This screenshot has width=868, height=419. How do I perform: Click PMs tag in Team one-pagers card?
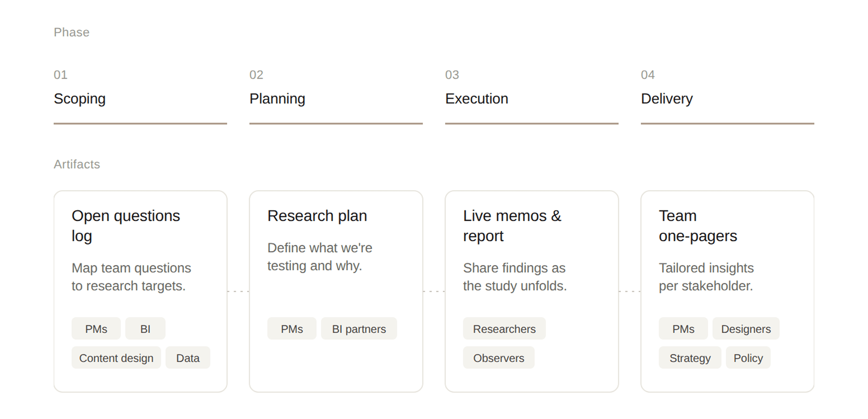coord(683,329)
